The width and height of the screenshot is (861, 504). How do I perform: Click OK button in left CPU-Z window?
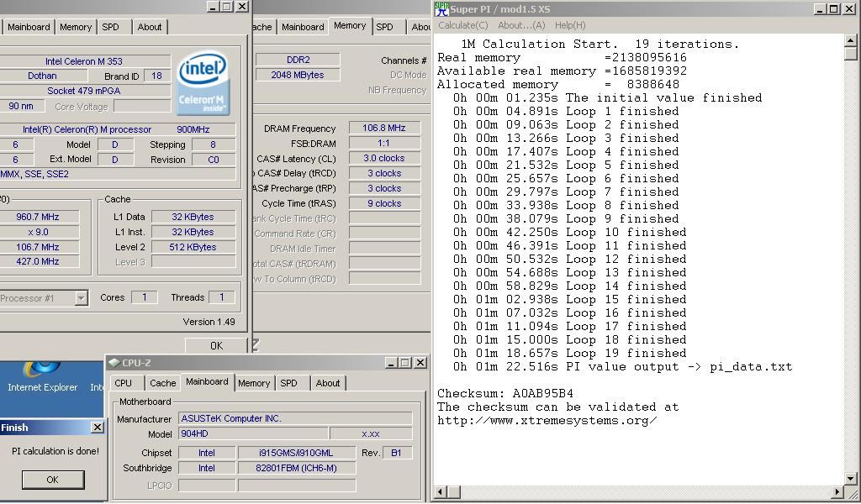pos(216,345)
